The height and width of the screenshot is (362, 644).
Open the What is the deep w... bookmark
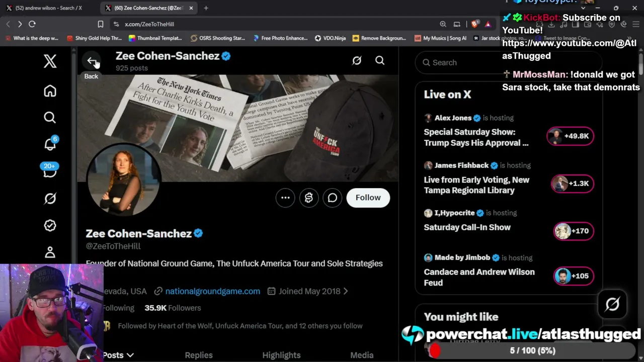(32, 38)
